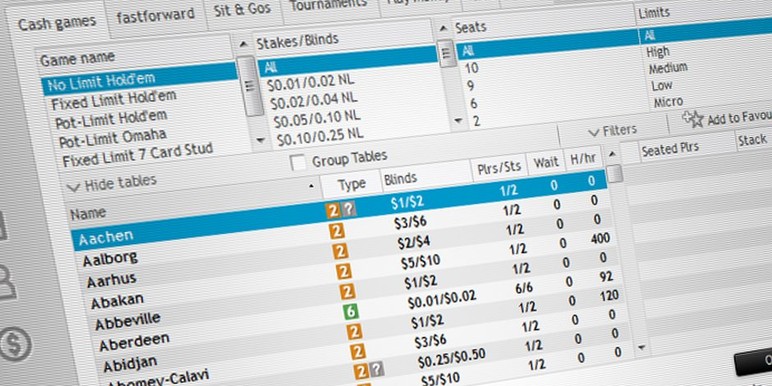The image size is (772, 386).
Task: Switch to the fastforward tab
Action: pyautogui.click(x=155, y=15)
